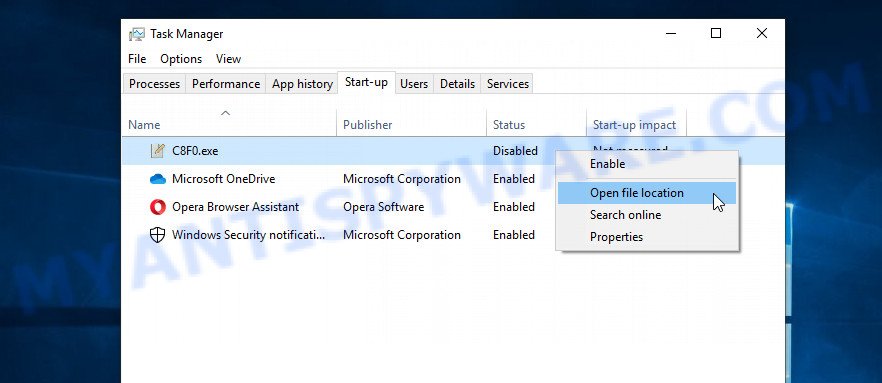Viewport: 882px width, 383px height.
Task: Click the Opera Browser Assistant icon
Action: (158, 207)
